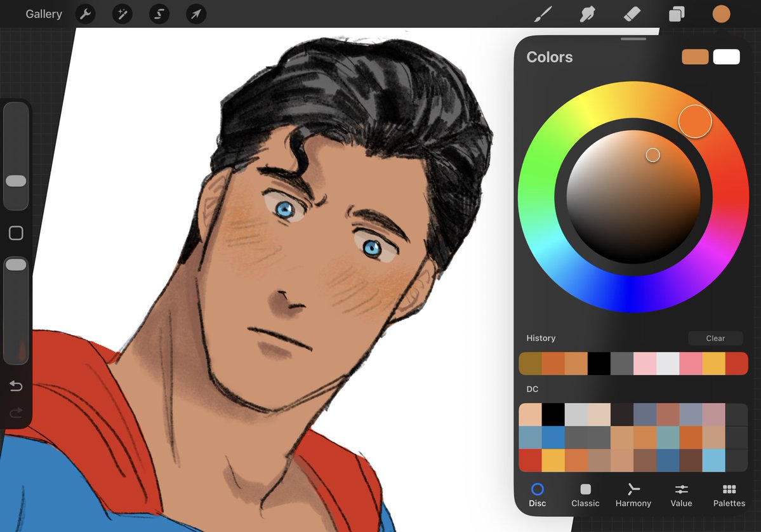
Task: Click the brush size slider handle
Action: coord(16,181)
